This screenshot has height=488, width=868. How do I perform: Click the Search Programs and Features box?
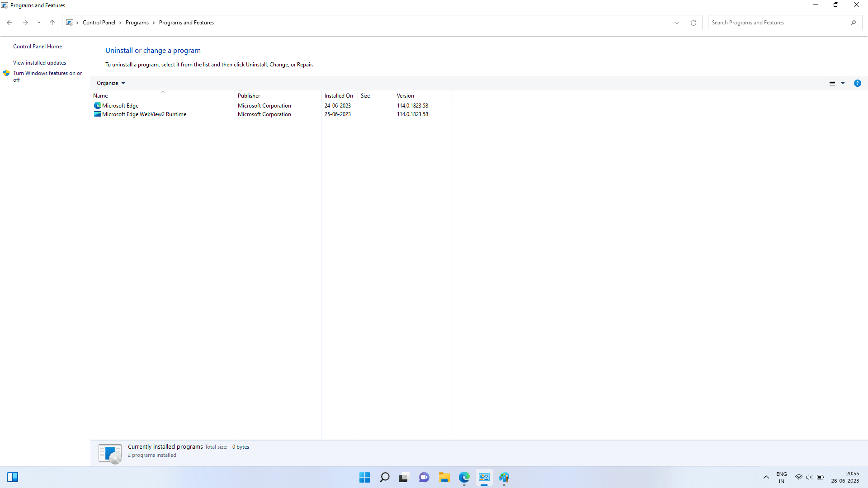tap(778, 23)
